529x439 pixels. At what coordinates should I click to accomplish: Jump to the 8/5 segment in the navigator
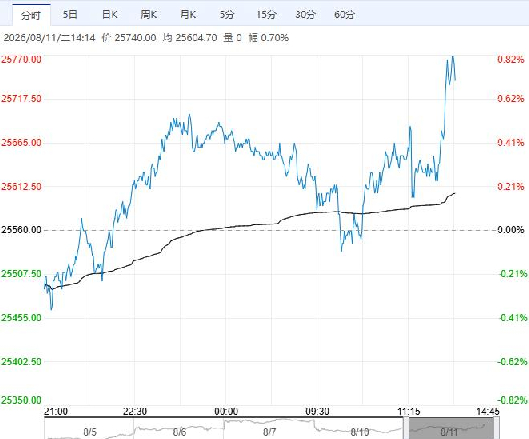point(90,432)
